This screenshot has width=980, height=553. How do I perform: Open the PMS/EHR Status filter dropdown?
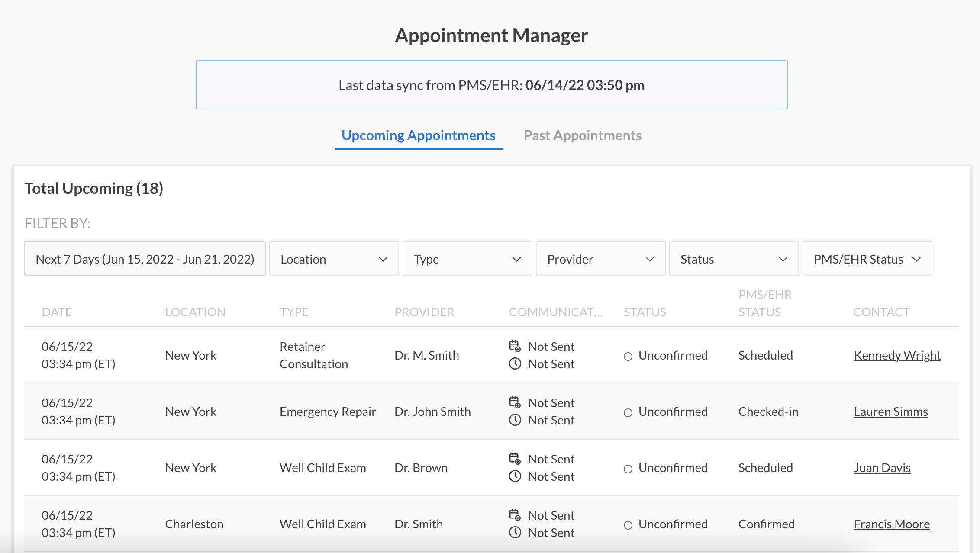[867, 259]
